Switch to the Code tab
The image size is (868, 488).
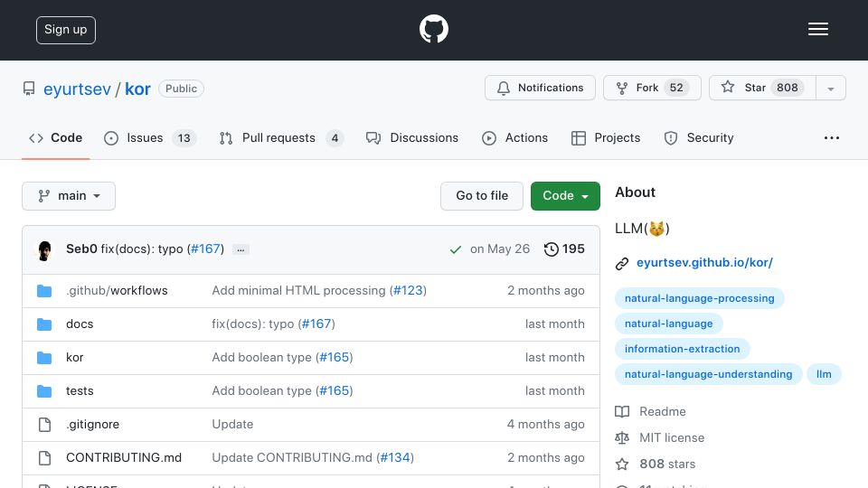coord(56,137)
